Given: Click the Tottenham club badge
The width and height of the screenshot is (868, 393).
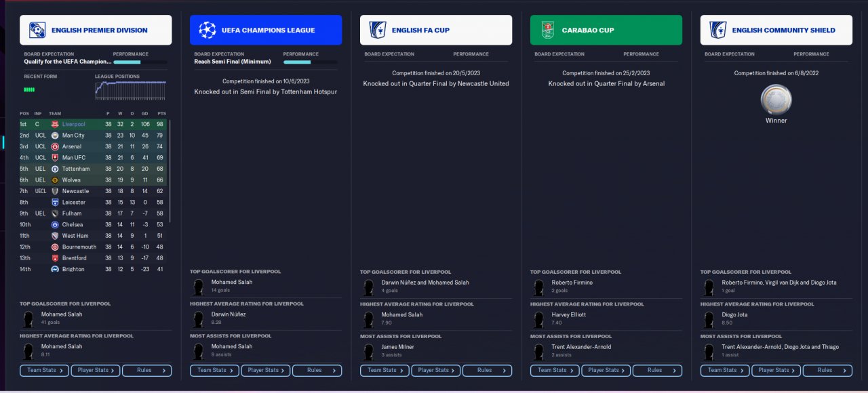Looking at the screenshot, I should 56,169.
